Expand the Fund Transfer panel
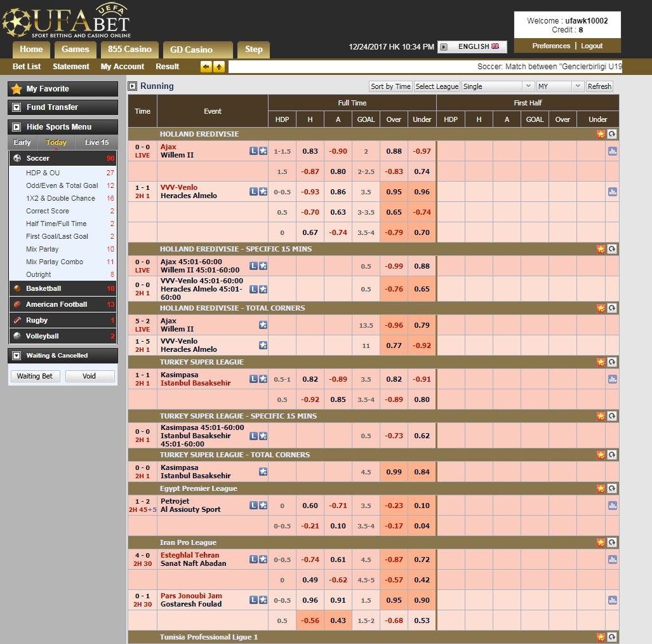This screenshot has width=652, height=644. [x=63, y=107]
